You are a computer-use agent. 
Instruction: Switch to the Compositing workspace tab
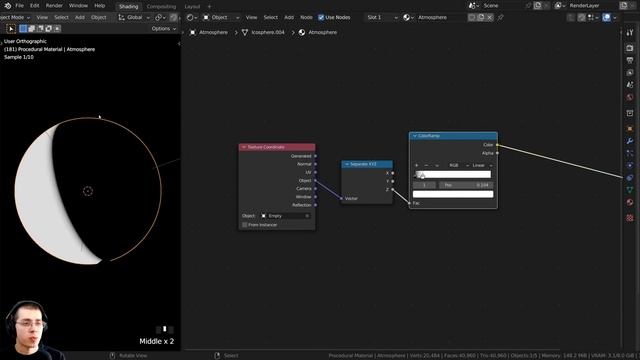(x=161, y=7)
